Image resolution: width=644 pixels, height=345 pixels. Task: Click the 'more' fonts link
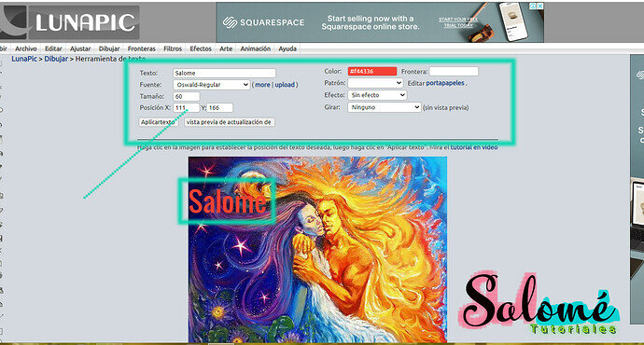262,85
